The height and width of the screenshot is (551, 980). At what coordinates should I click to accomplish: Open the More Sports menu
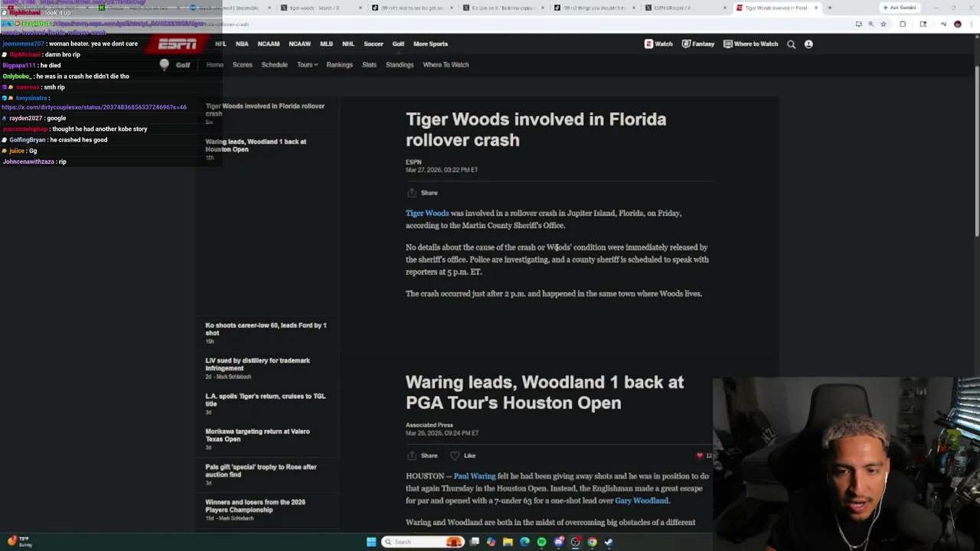point(430,44)
